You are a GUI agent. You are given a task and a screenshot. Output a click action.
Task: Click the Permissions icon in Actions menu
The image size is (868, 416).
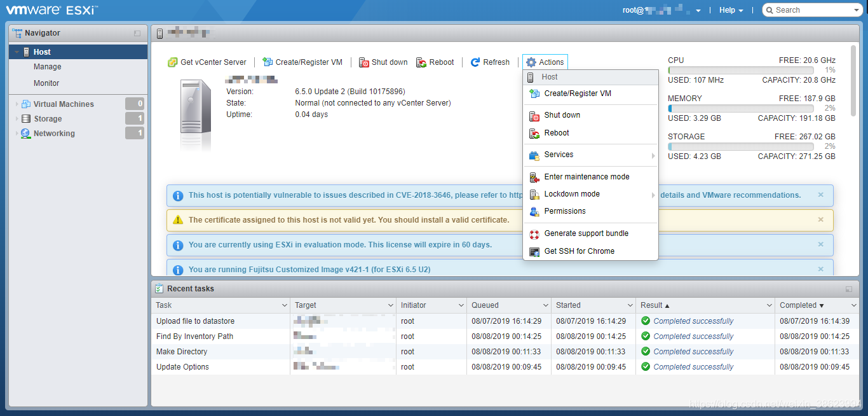point(534,212)
